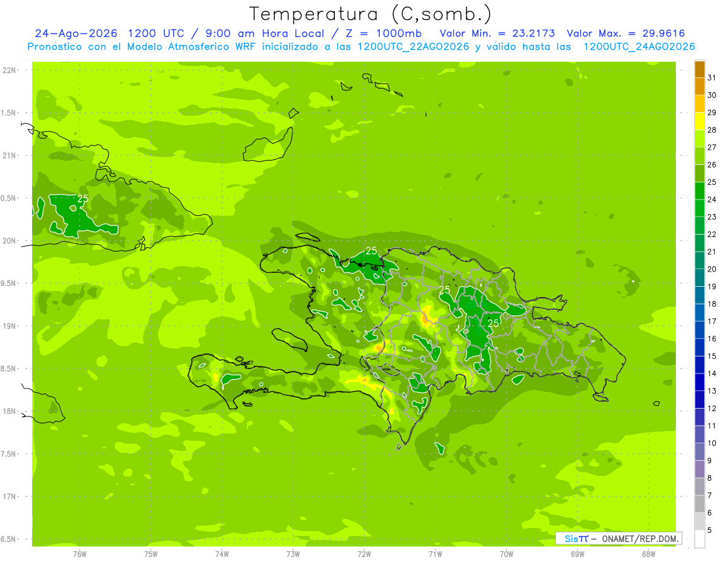
Task: Click the colorbar label "25"
Action: [712, 182]
